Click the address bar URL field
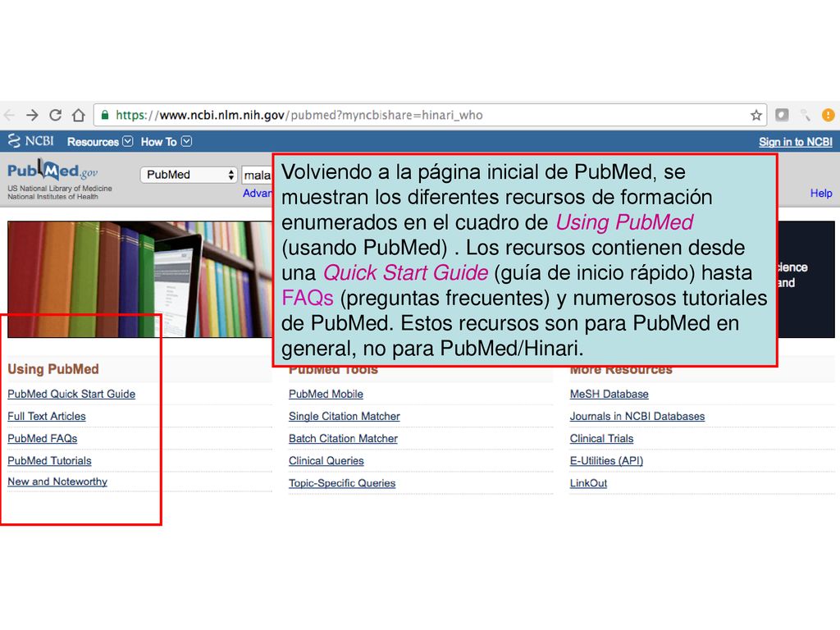 point(428,115)
